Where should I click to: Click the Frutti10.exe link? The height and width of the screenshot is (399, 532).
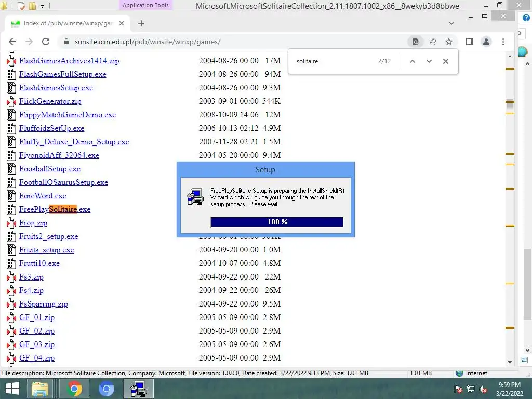tap(39, 263)
